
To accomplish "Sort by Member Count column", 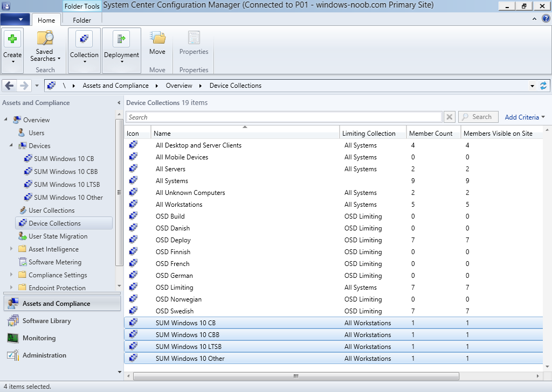I will [434, 133].
